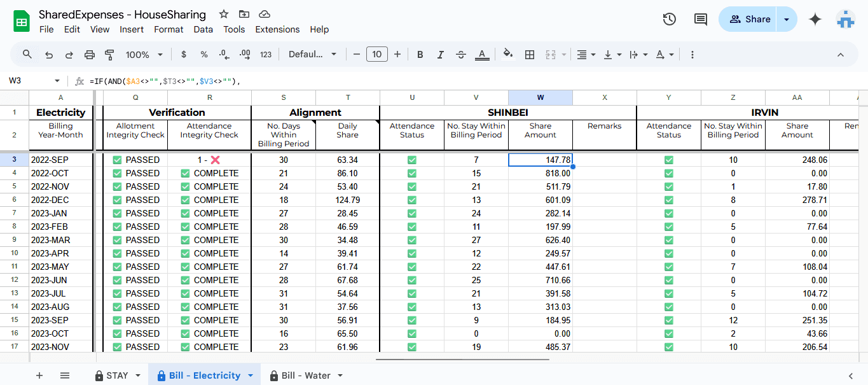The width and height of the screenshot is (868, 385).
Task: Select the paint format tool
Action: (109, 55)
